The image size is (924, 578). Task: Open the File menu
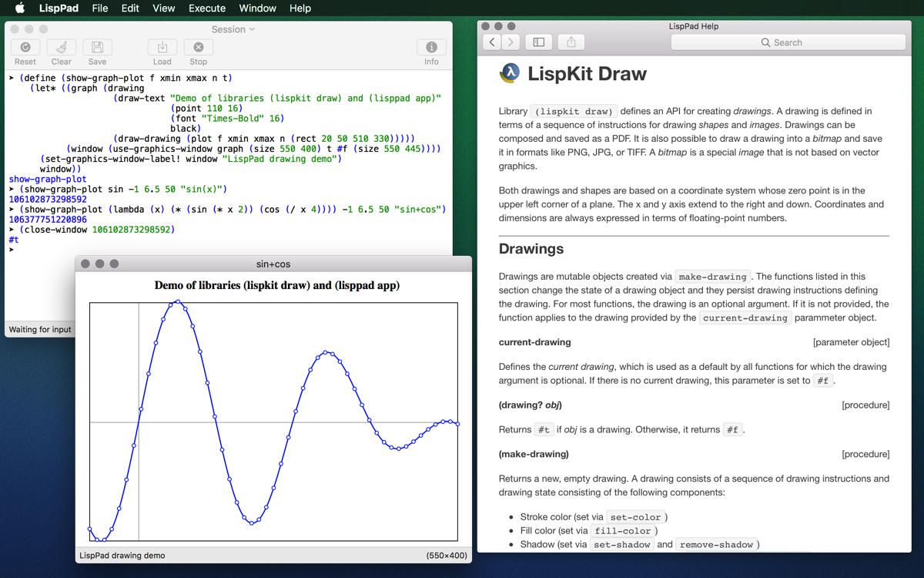pos(100,8)
